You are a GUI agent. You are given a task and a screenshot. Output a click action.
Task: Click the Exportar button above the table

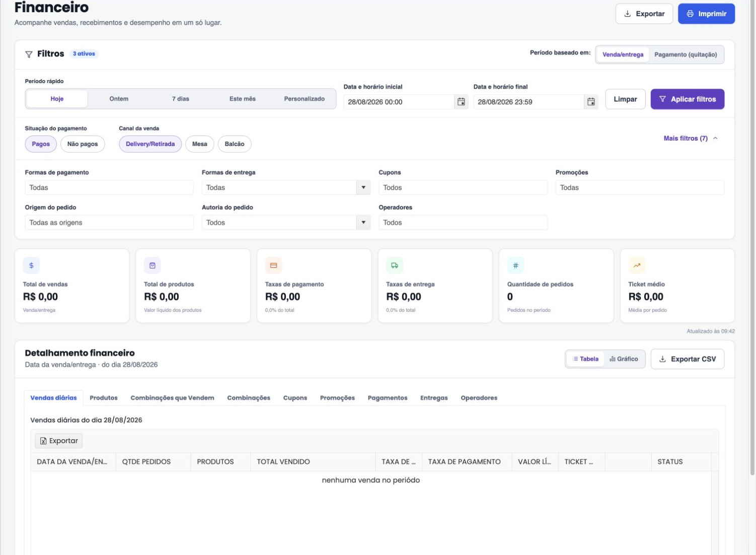(x=59, y=441)
